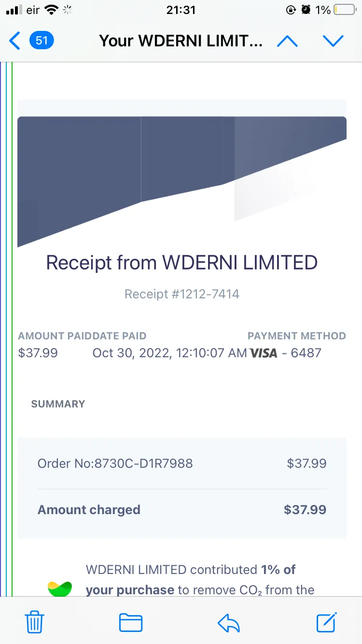Compose new message with pencil icon
This screenshot has height=644, width=362.
pyautogui.click(x=327, y=622)
